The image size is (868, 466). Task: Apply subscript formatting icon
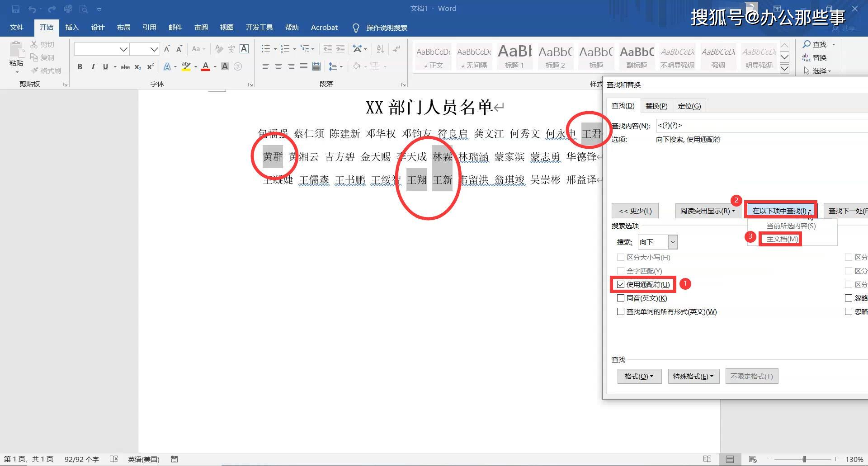coord(138,66)
